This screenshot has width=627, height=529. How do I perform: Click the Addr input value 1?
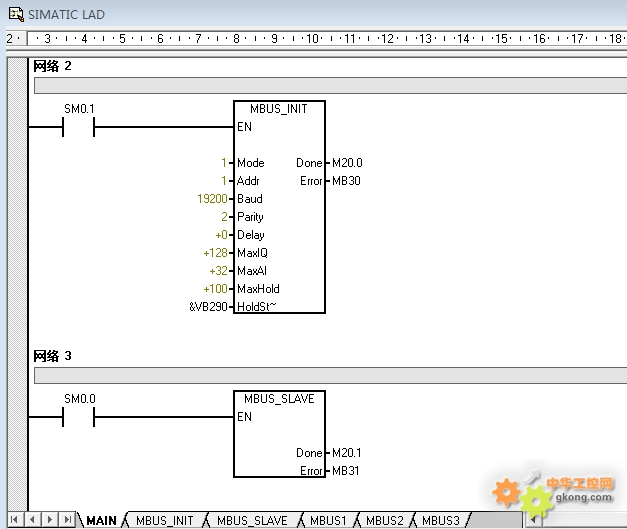click(224, 181)
